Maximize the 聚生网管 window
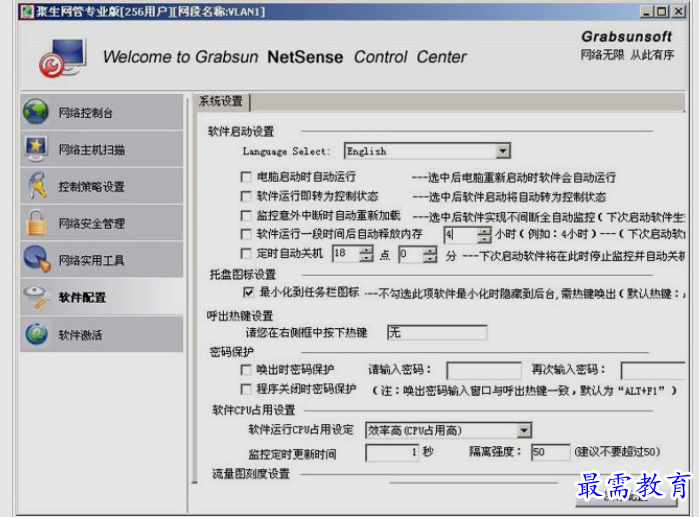The image size is (699, 517). click(x=662, y=11)
